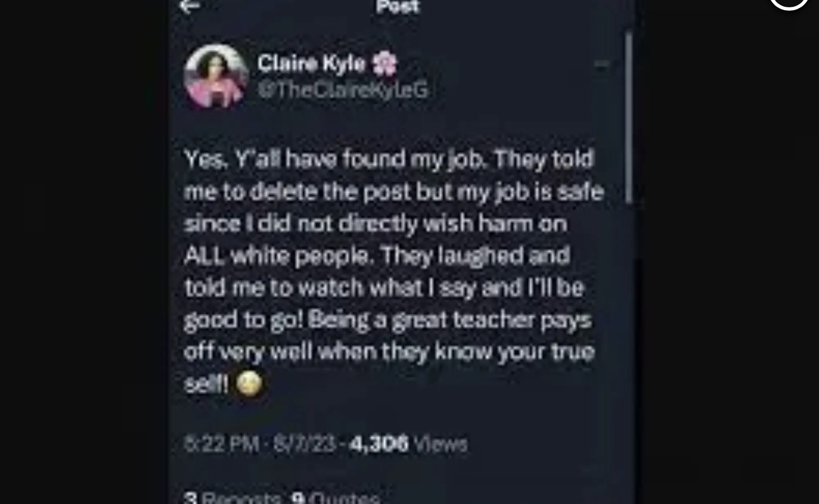
Task: Select the emoji face ending the post text
Action: 249,384
